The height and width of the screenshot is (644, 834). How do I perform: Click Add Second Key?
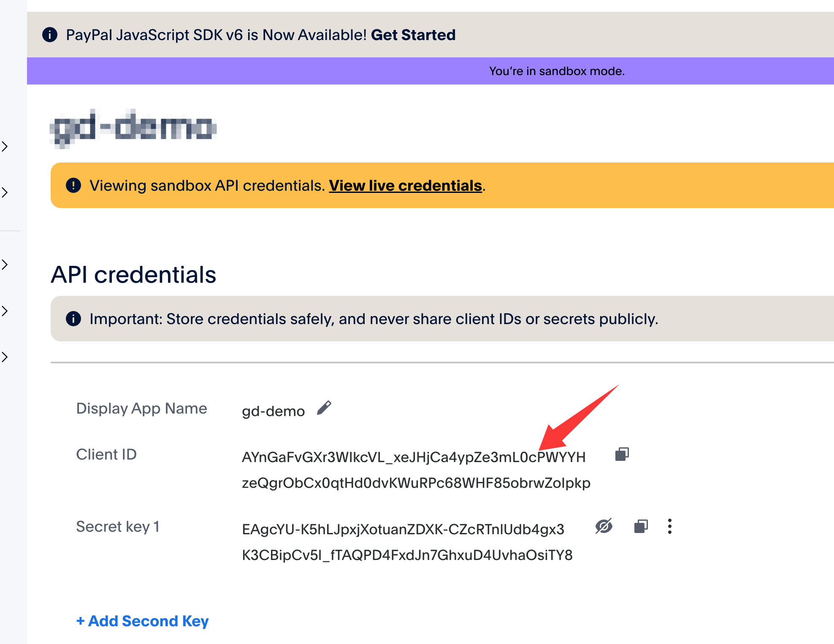coord(142,621)
